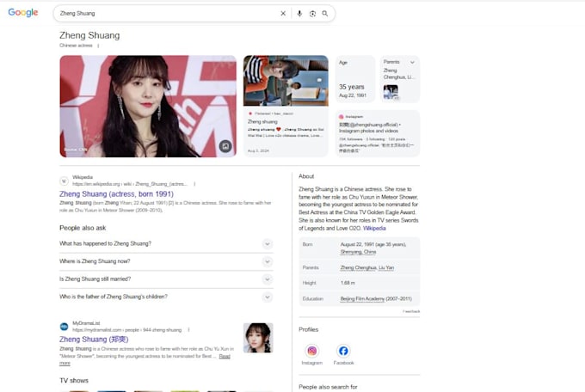Screen dimensions: 585x392
Task: Open more options next to MyDramaList URL
Action: coord(188,330)
